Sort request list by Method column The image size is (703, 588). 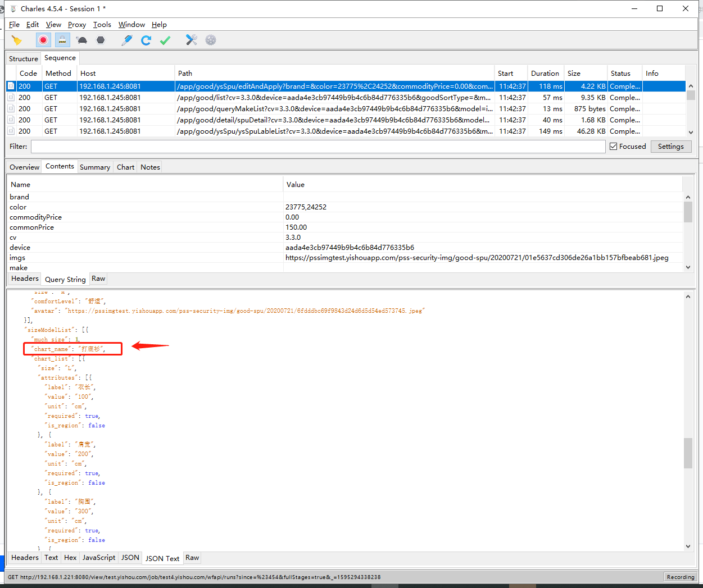pyautogui.click(x=59, y=73)
